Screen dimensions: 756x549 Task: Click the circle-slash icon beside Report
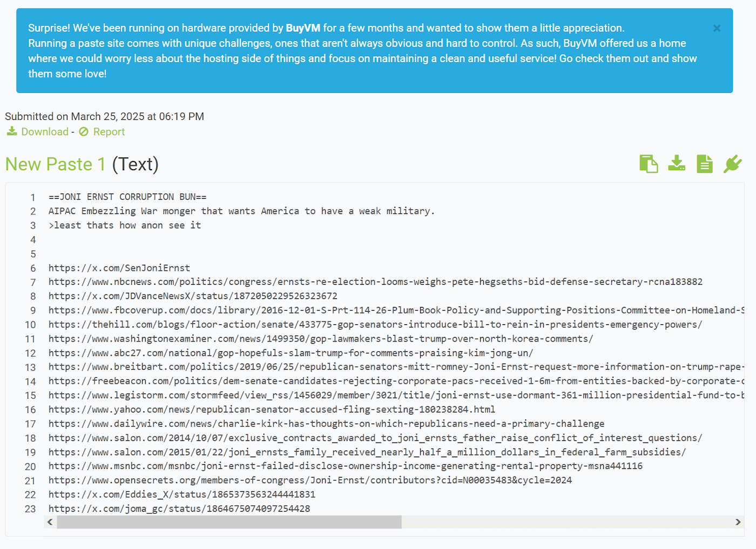(x=84, y=132)
